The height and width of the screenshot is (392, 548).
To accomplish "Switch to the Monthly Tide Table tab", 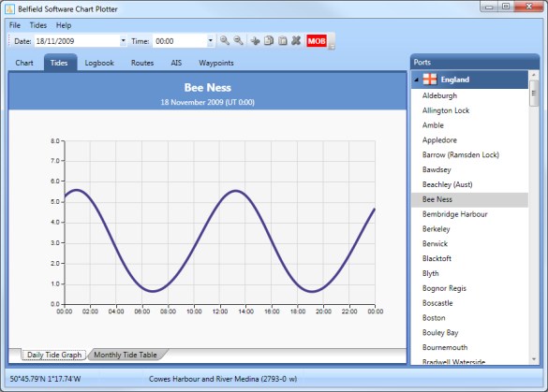I will [126, 355].
